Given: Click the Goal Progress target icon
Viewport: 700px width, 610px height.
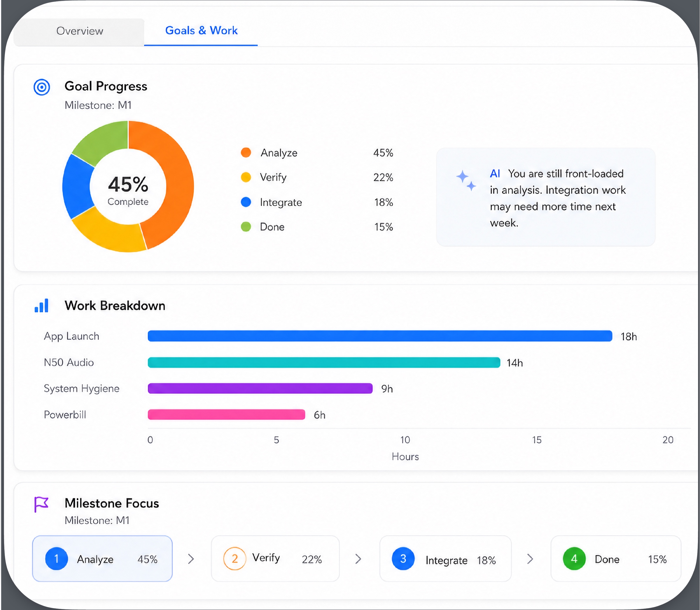Looking at the screenshot, I should pos(42,87).
